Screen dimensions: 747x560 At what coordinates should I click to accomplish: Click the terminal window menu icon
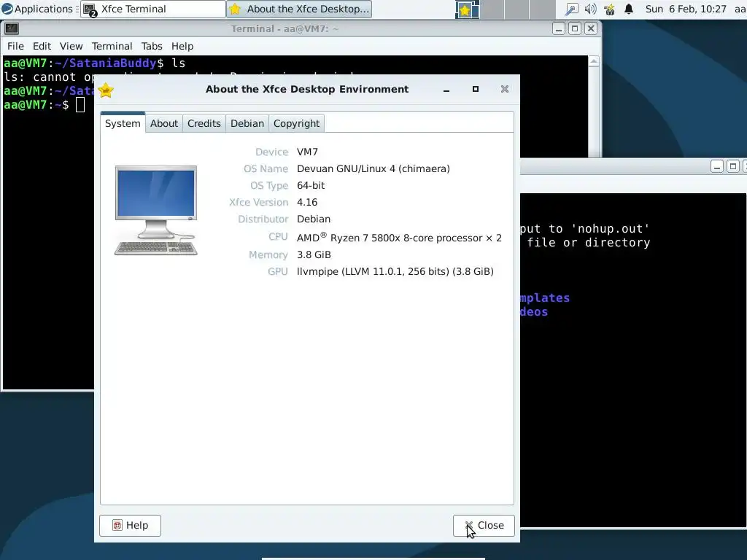pos(12,28)
